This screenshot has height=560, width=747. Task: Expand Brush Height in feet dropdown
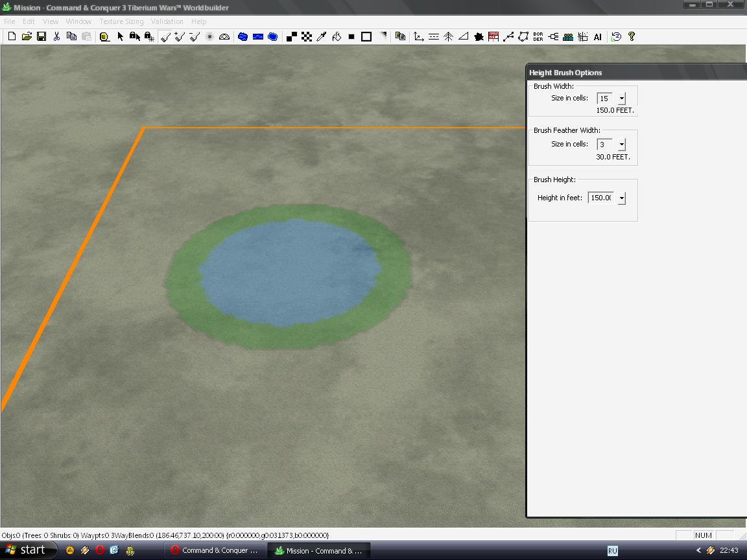pos(622,198)
